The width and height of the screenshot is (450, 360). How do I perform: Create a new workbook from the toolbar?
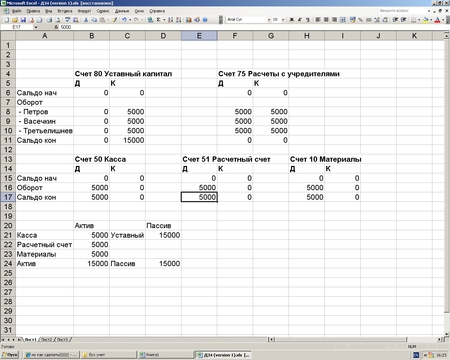[7, 20]
